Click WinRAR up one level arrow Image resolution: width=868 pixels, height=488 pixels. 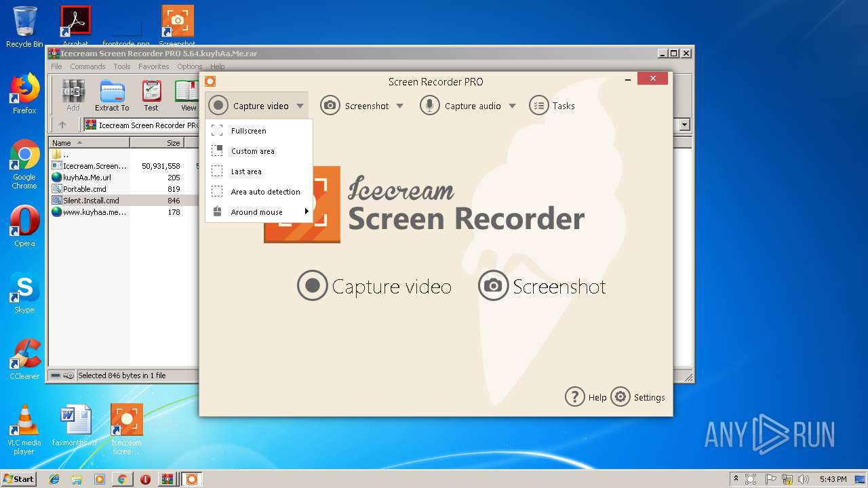pyautogui.click(x=62, y=125)
